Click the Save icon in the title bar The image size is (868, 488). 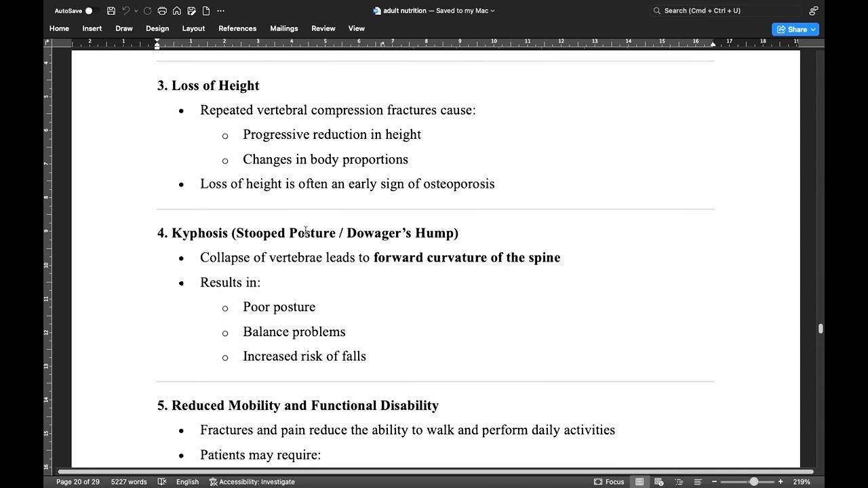click(x=111, y=11)
